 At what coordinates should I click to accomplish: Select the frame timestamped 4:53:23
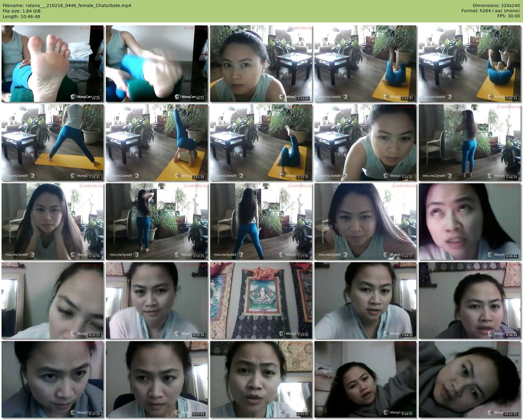click(157, 221)
